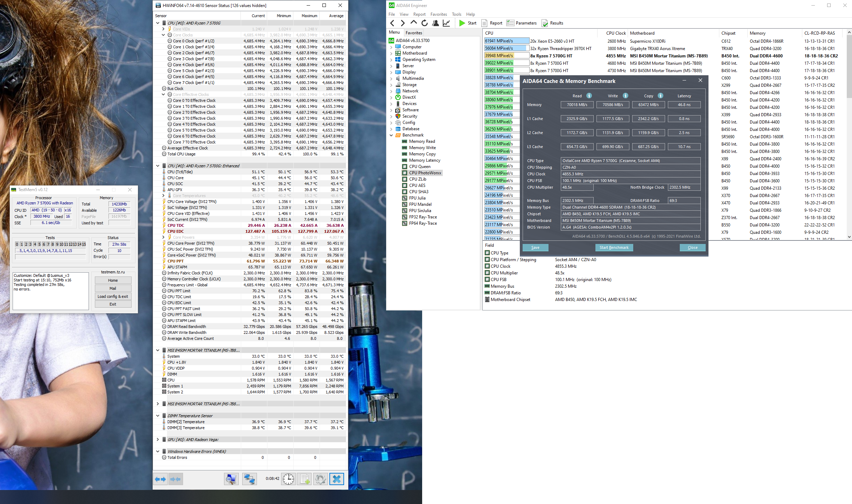
Task: Select CPU ZLib benchmark item
Action: pos(417,179)
